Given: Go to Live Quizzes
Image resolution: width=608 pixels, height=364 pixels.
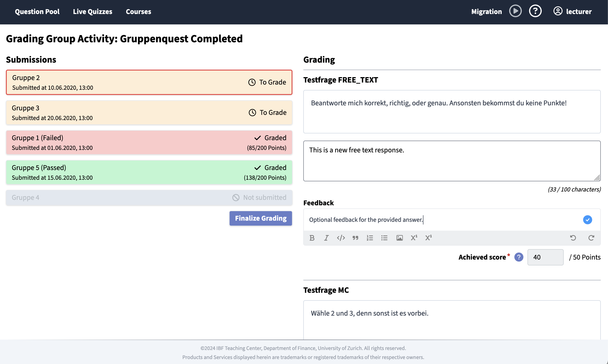Looking at the screenshot, I should click(x=93, y=12).
